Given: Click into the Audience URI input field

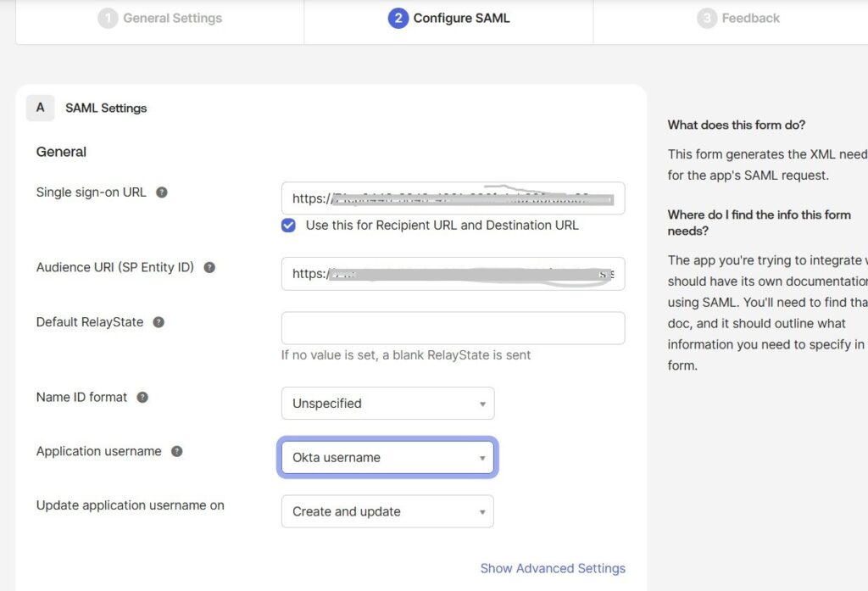Looking at the screenshot, I should (453, 274).
